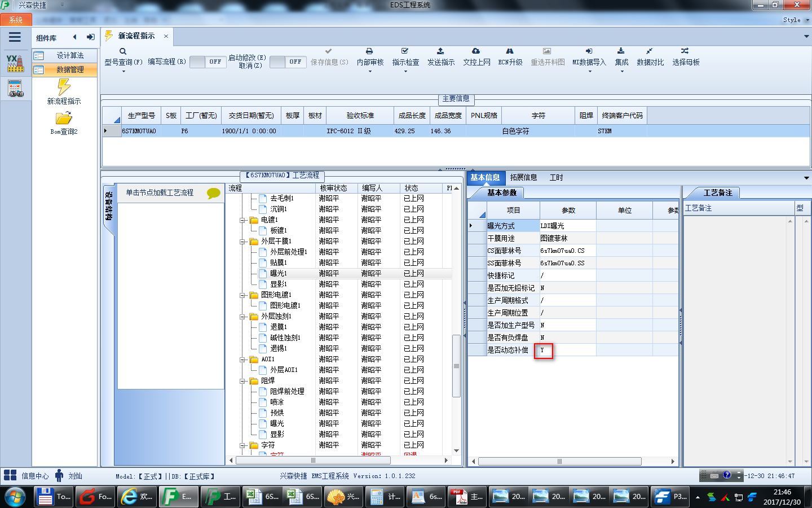Click scroll down arrow of process tree
812x508 pixels.
[456, 450]
